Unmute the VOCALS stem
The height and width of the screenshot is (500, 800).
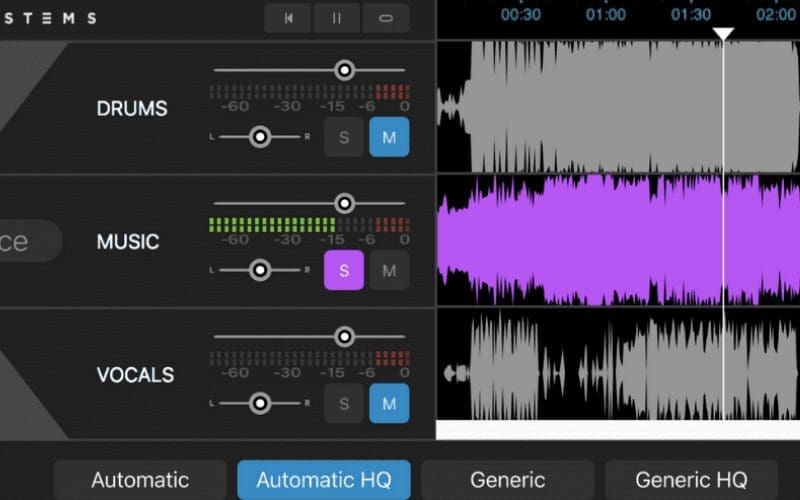point(389,404)
